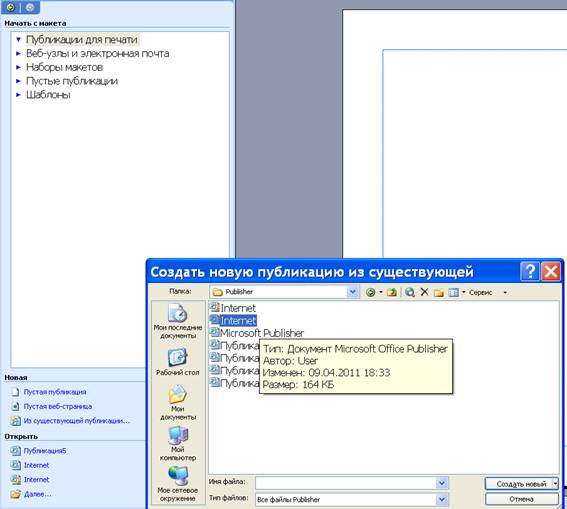This screenshot has height=509, width=567.
Task: Click the Отмена button
Action: (x=521, y=499)
